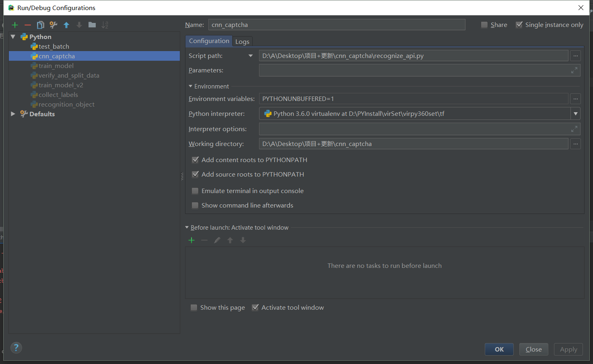Expand the Parameters field editor
This screenshot has height=364, width=593.
coord(574,70)
